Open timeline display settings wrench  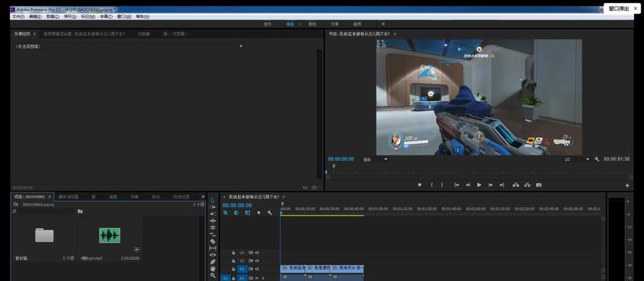click(x=270, y=213)
